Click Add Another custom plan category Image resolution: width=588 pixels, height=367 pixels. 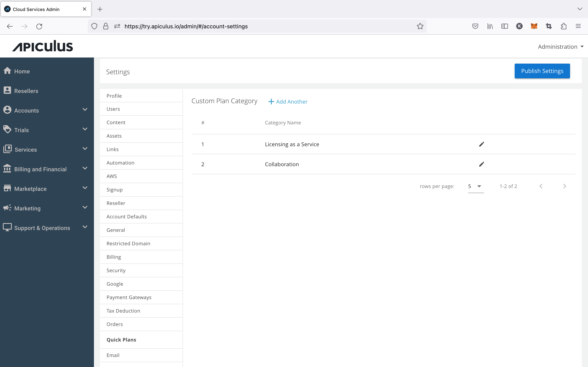click(x=288, y=102)
